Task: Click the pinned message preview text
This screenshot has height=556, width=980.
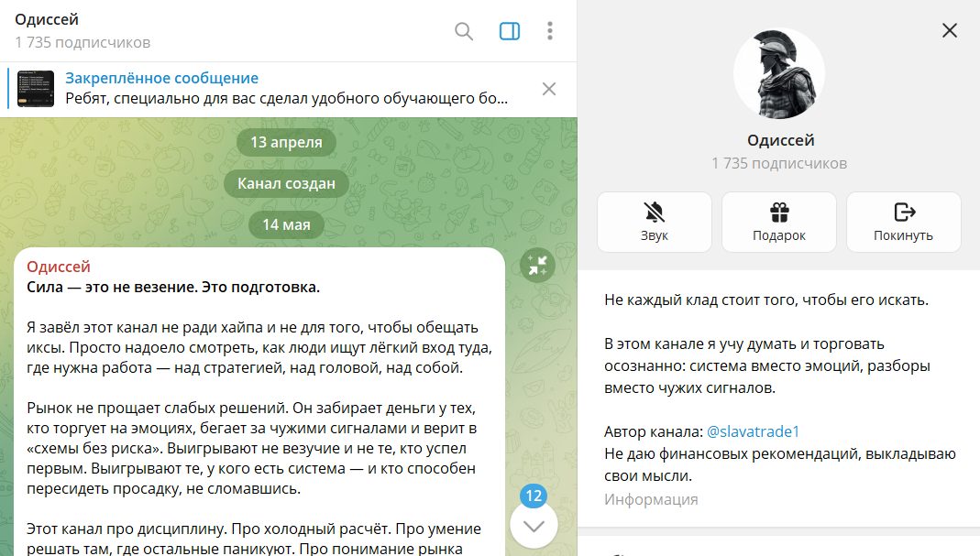Action: click(x=286, y=99)
